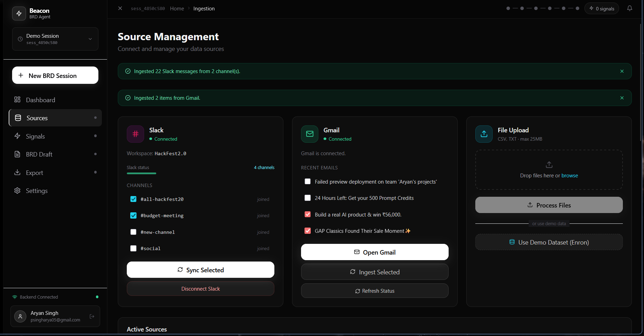The image size is (644, 336).
Task: Click the Aryan Singh account card
Action: coord(55,316)
